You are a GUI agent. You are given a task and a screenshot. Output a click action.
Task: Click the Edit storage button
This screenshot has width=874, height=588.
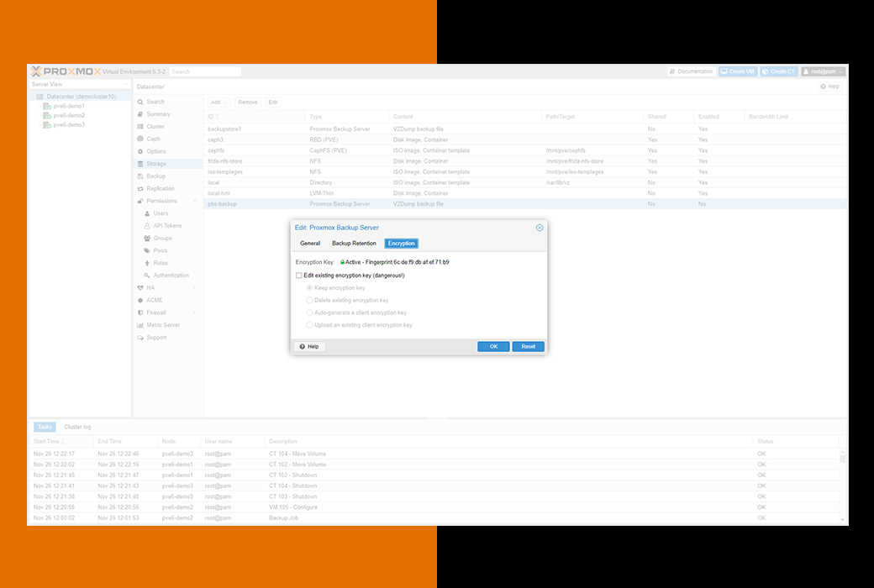tap(273, 102)
